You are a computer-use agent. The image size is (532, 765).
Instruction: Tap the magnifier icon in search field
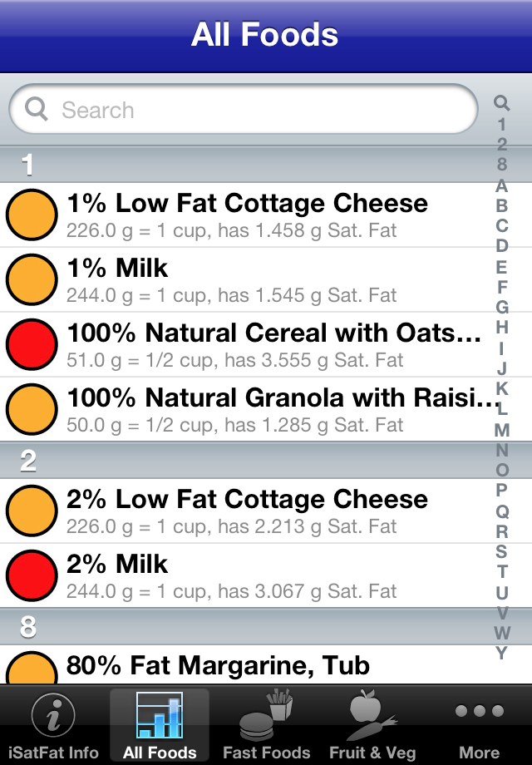click(37, 109)
